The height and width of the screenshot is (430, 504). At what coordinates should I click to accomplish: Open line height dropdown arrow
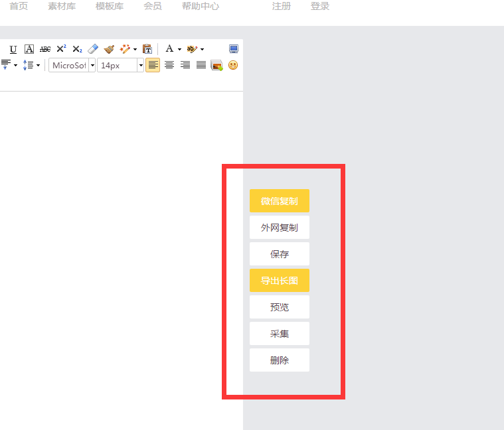pos(38,65)
